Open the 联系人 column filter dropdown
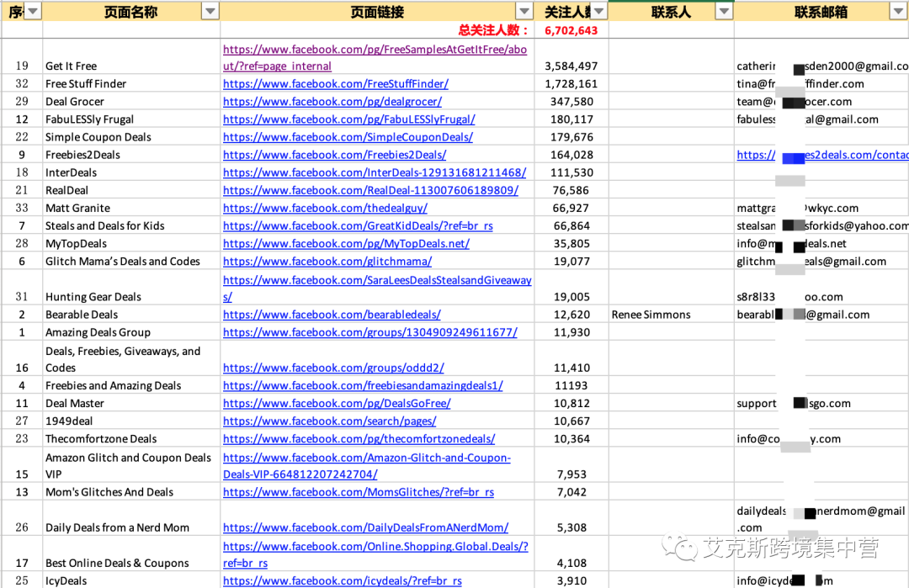909x588 pixels. pyautogui.click(x=724, y=11)
